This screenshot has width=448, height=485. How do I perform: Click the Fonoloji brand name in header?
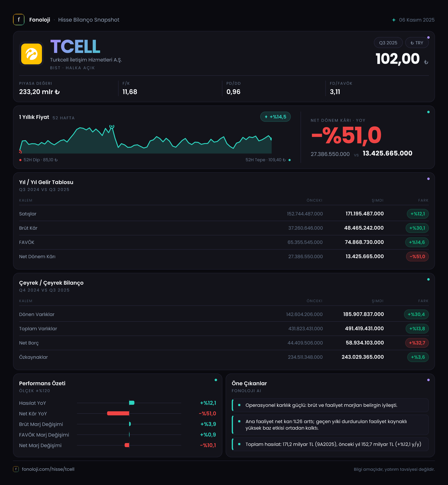tap(40, 20)
